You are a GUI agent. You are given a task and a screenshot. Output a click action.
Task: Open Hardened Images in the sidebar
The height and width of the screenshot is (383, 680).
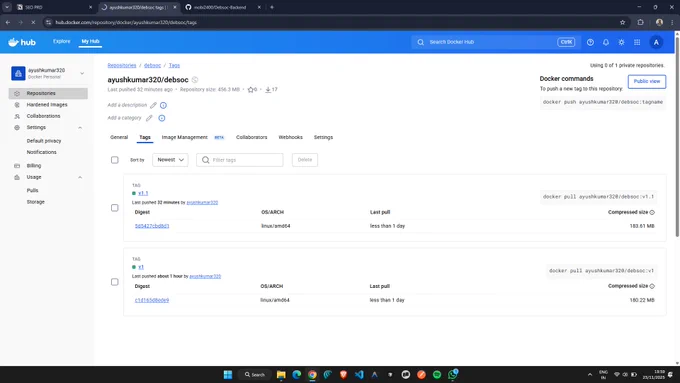[48, 105]
